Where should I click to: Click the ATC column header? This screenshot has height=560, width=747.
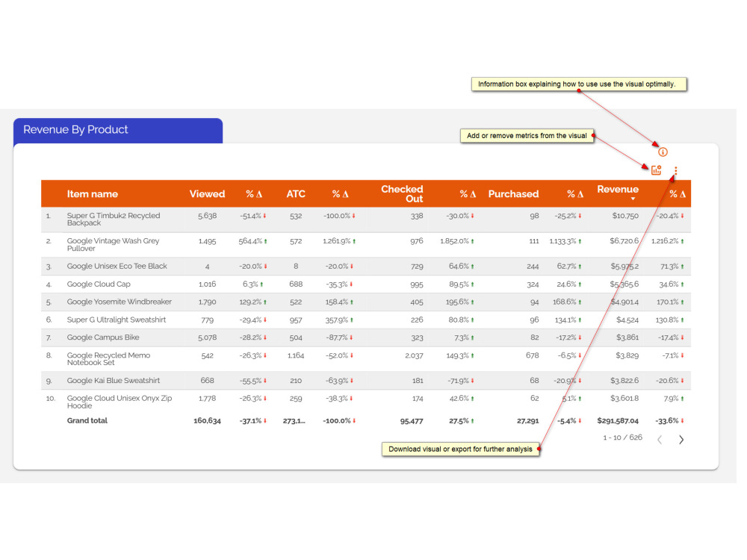pyautogui.click(x=296, y=194)
